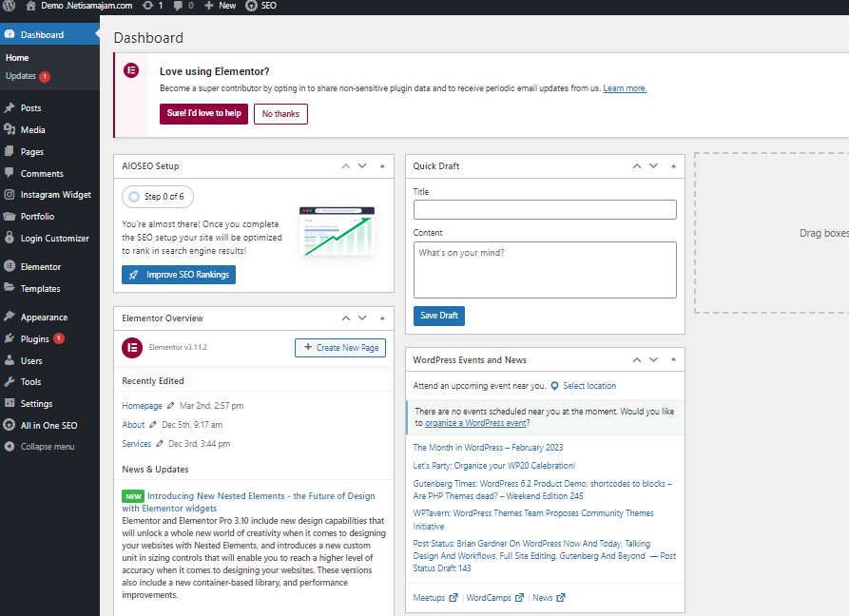Click the pencil edit icon beside Services
This screenshot has width=849, height=616.
tap(160, 443)
